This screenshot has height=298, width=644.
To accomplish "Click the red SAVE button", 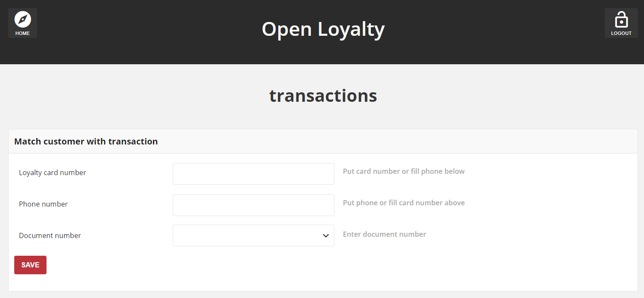I will click(30, 265).
